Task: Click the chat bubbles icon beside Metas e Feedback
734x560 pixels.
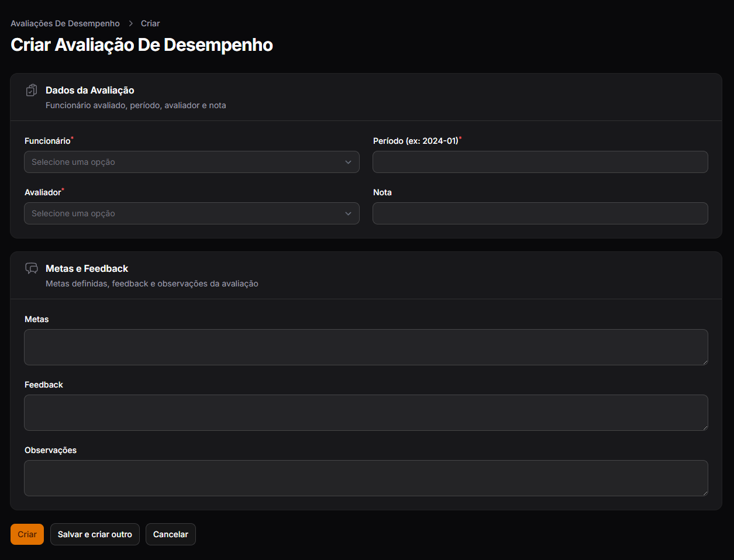Action: pos(32,269)
